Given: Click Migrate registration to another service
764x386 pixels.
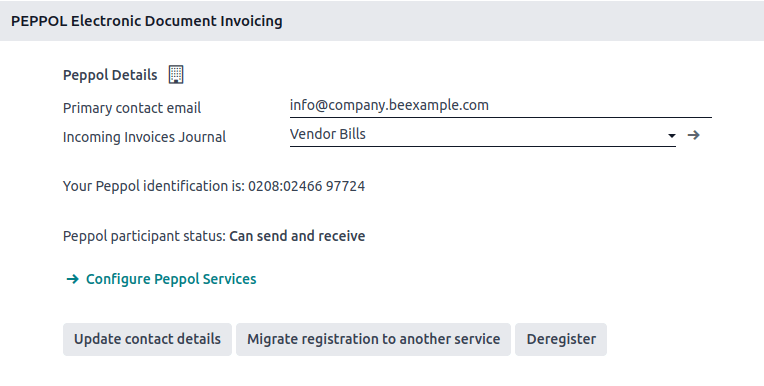Looking at the screenshot, I should pyautogui.click(x=373, y=339).
